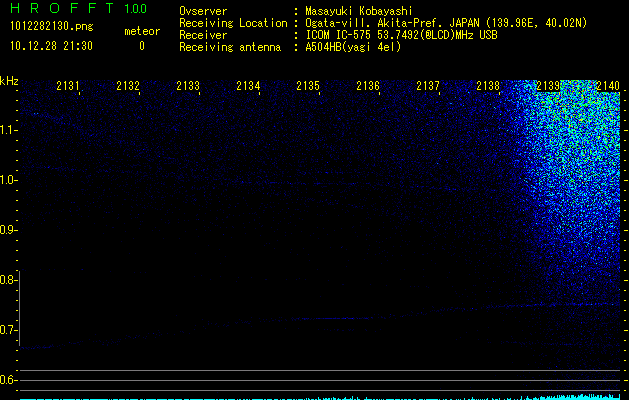Click the HROFFT program title

[62, 8]
